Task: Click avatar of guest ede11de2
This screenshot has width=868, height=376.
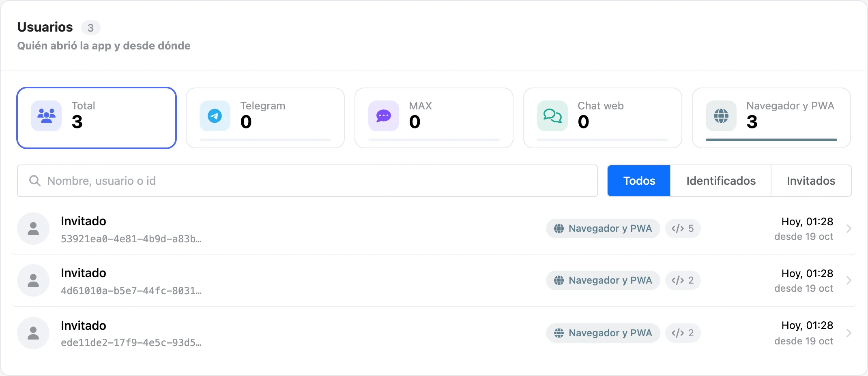Action: click(x=33, y=333)
